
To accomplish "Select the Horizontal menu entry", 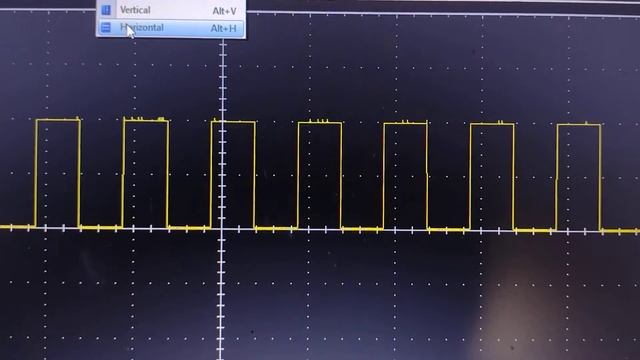I will click(x=171, y=28).
